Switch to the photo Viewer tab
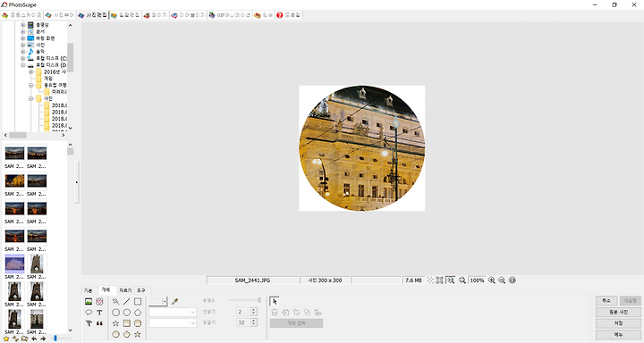 (x=60, y=15)
